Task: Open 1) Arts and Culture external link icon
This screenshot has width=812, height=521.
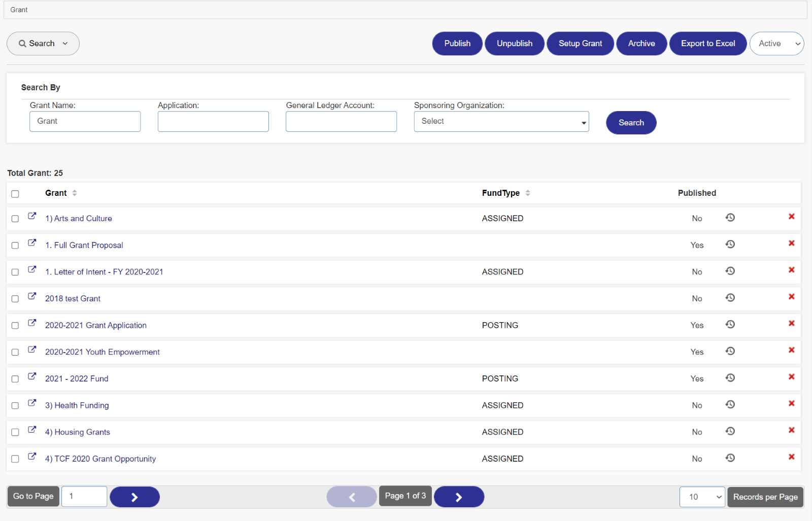Action: tap(32, 216)
